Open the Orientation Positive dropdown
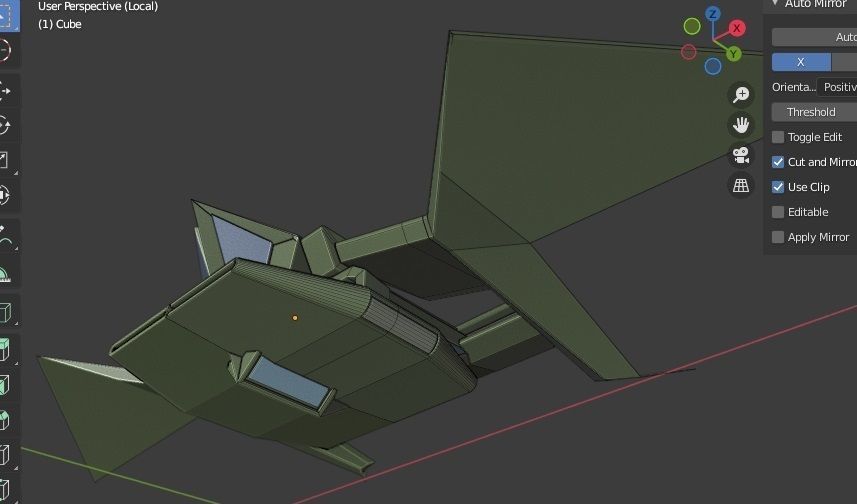The width and height of the screenshot is (857, 504). point(837,87)
